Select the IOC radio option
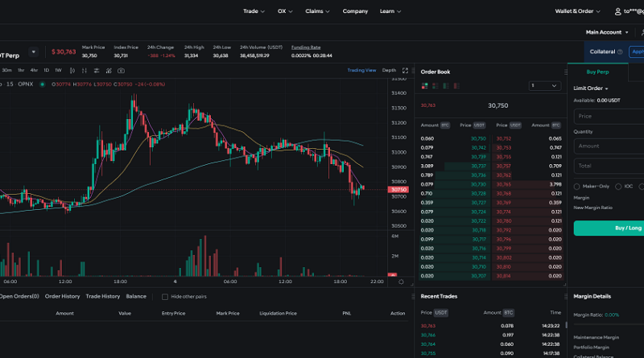The image size is (644, 358). [618, 186]
